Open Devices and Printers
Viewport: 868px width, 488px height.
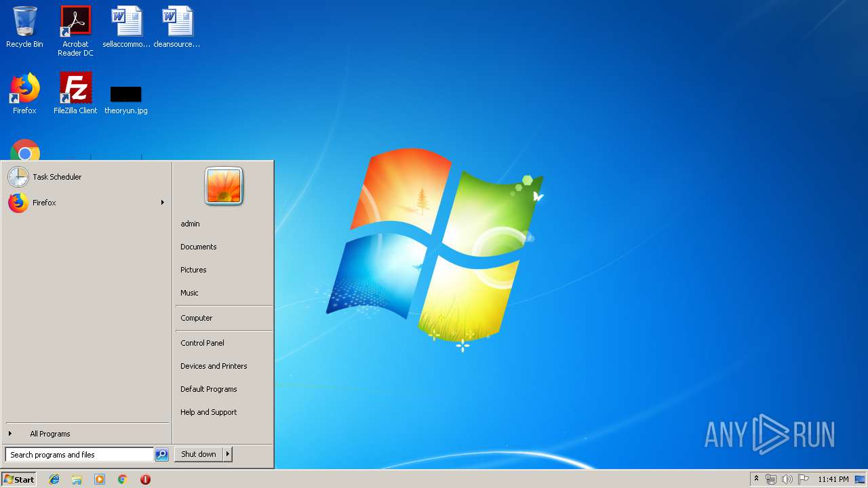tap(214, 366)
